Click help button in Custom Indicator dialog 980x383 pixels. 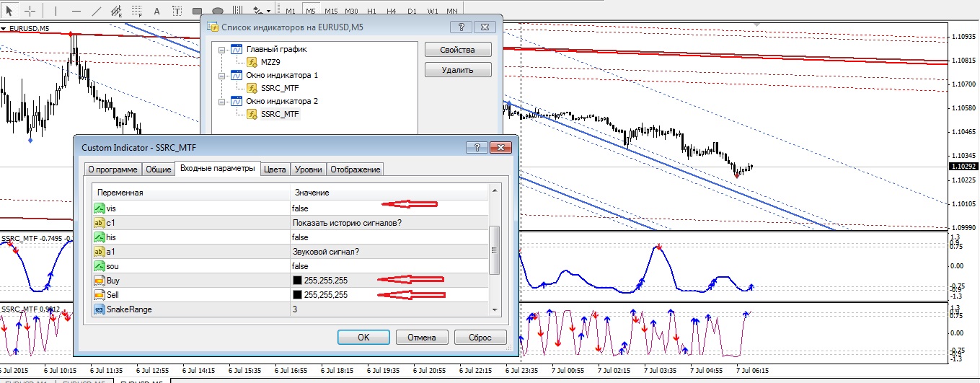477,146
